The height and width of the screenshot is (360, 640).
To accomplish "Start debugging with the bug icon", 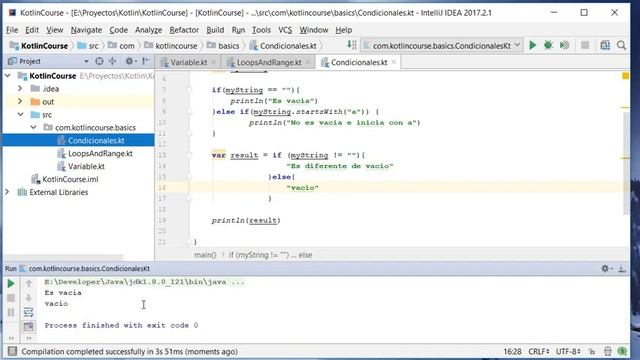I will 548,45.
